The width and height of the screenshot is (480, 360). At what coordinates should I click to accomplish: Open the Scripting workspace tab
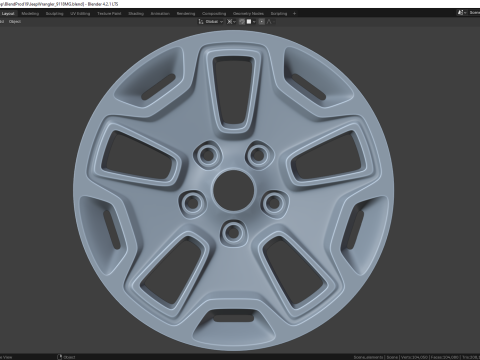[279, 14]
